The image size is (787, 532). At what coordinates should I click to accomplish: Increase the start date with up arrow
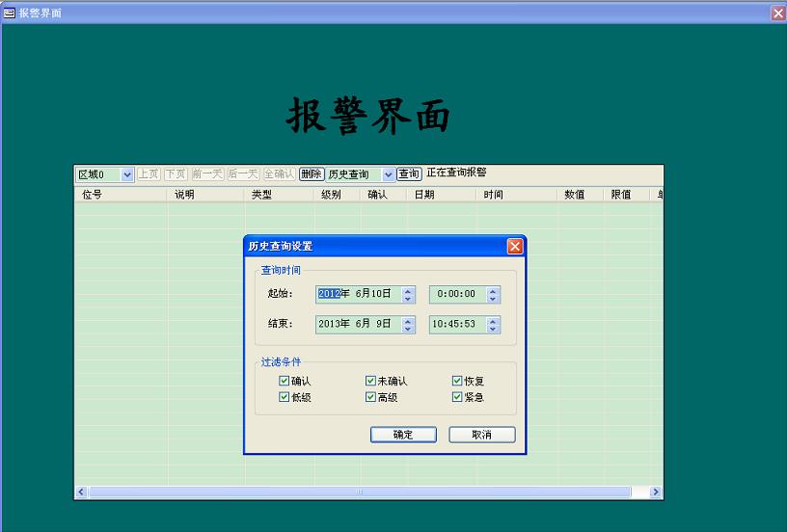pyautogui.click(x=408, y=290)
